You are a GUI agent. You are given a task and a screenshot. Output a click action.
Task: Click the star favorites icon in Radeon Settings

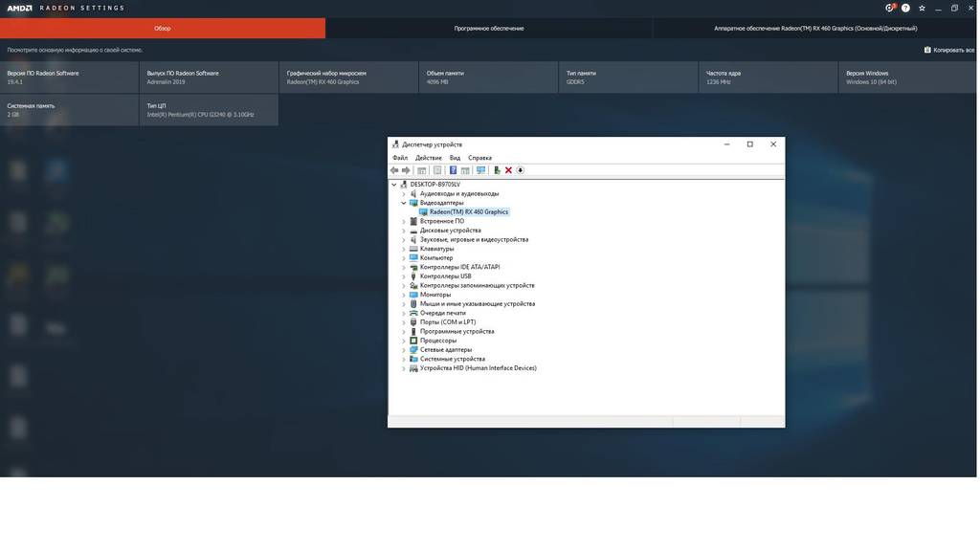point(922,8)
